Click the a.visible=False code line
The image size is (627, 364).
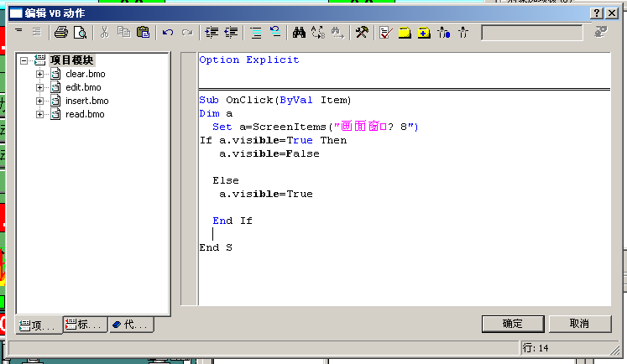(269, 153)
